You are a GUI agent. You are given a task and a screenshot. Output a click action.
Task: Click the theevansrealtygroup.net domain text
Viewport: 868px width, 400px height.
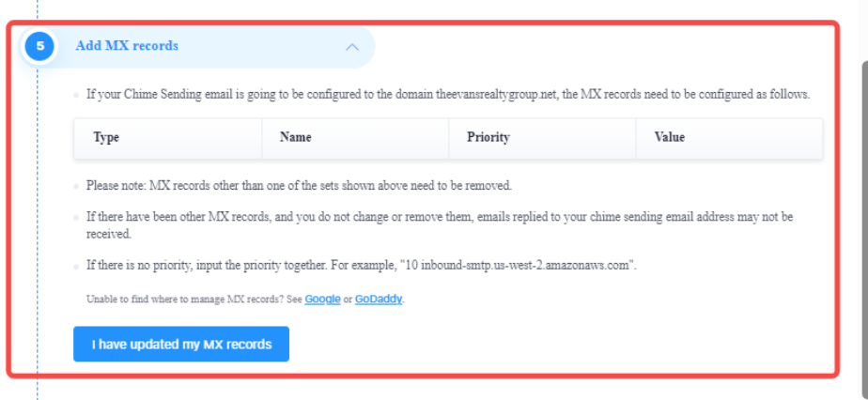(x=498, y=95)
